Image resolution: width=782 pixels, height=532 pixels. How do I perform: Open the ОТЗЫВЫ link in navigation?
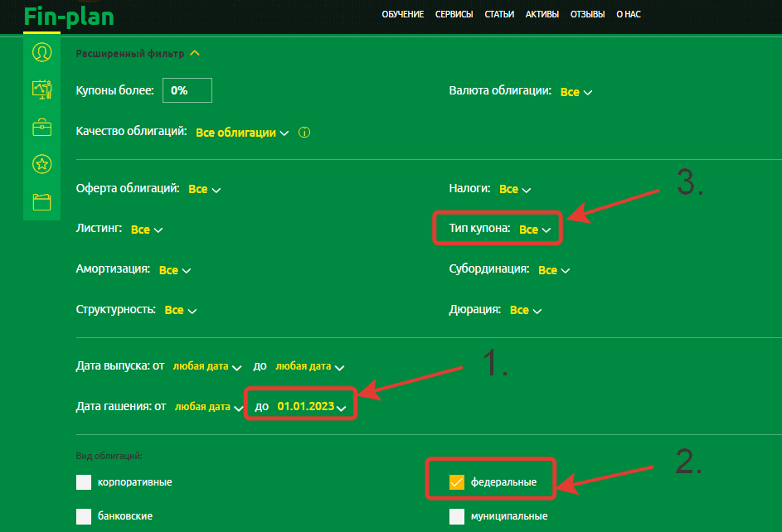click(587, 14)
